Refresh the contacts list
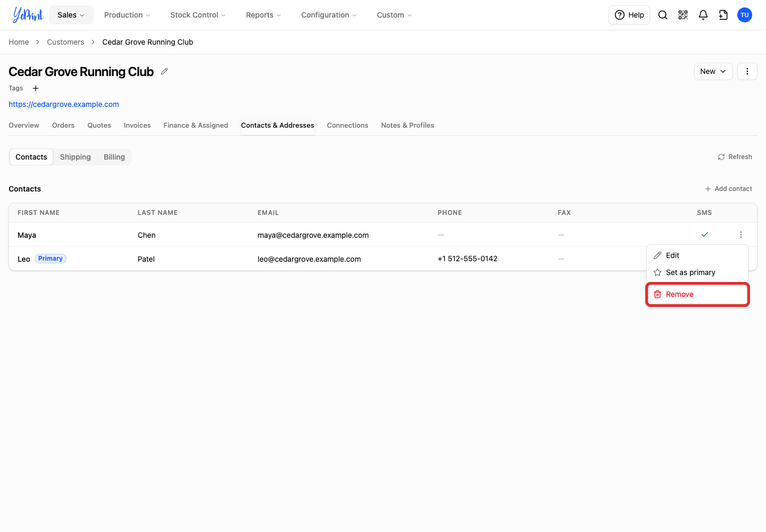The image size is (766, 532). pyautogui.click(x=735, y=157)
